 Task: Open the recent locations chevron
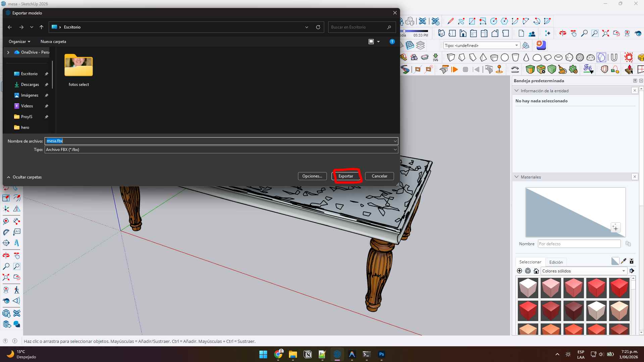32,27
